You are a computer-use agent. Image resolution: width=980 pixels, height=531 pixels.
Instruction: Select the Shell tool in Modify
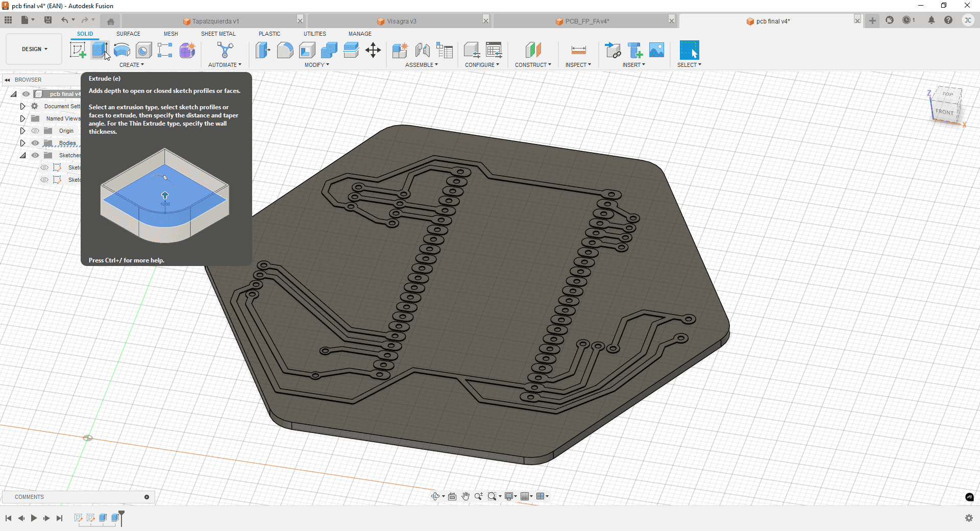tap(307, 50)
